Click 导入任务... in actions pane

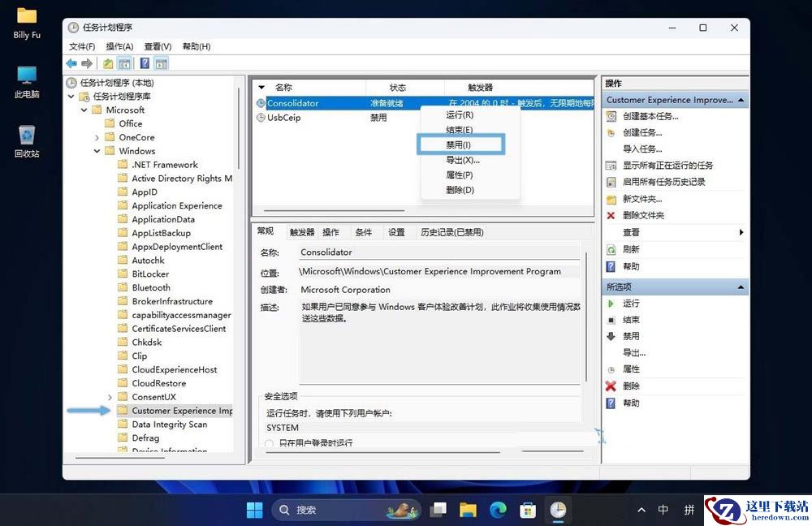point(642,149)
